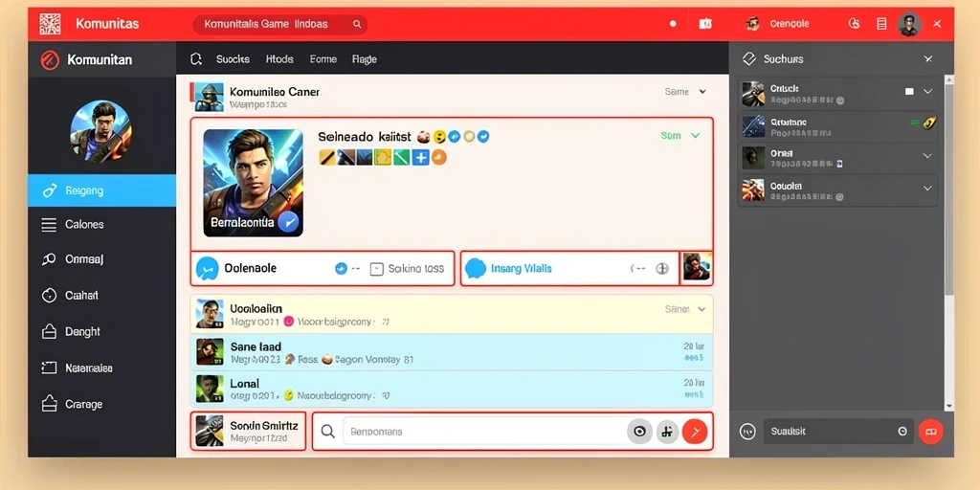Expand the Same dropdown on Komunileo Caner
This screenshot has width=980, height=490.
pyautogui.click(x=685, y=91)
